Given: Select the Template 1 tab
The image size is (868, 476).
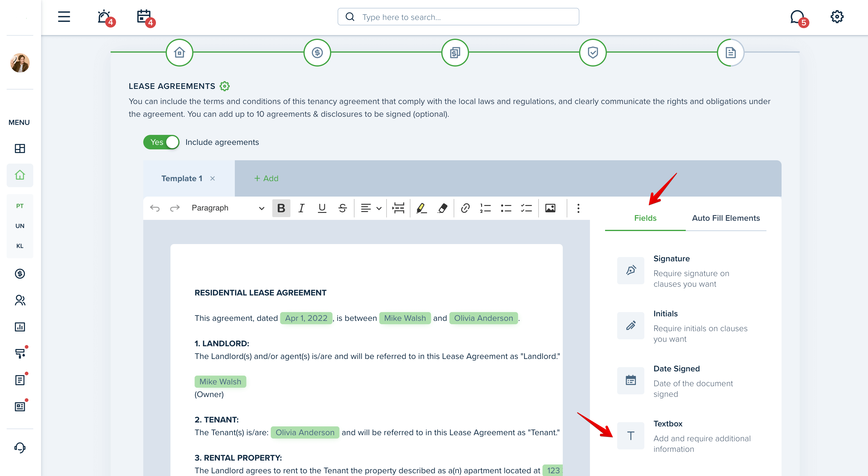Looking at the screenshot, I should pyautogui.click(x=182, y=178).
